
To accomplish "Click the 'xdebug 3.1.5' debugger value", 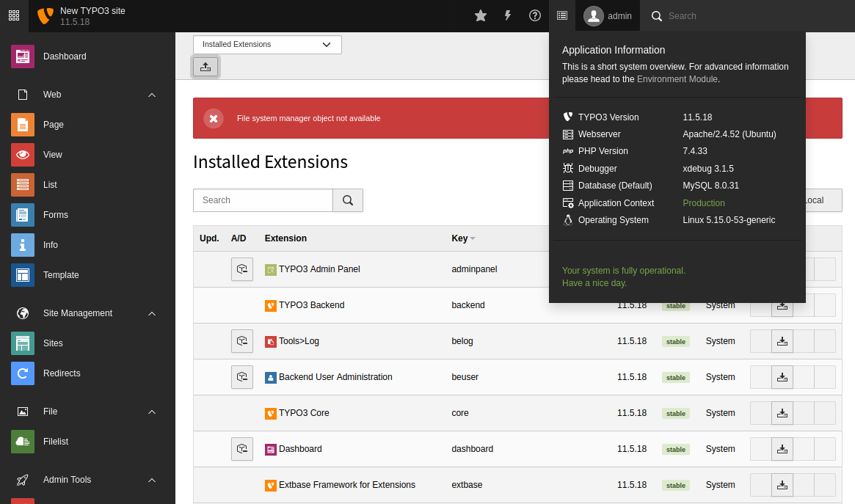I will pyautogui.click(x=707, y=168).
